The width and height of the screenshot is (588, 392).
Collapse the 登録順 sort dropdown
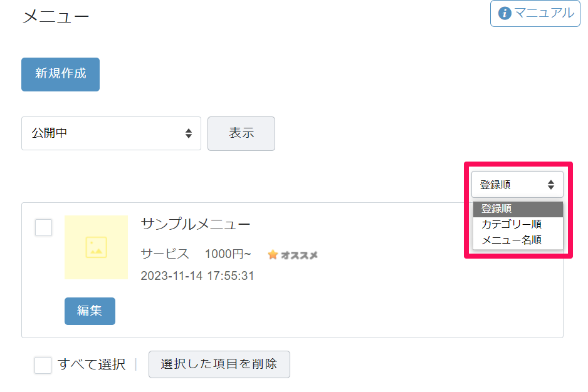[x=518, y=184]
